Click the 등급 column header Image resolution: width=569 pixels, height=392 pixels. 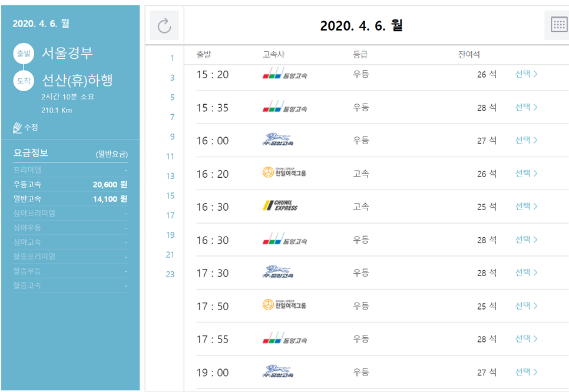pyautogui.click(x=360, y=54)
